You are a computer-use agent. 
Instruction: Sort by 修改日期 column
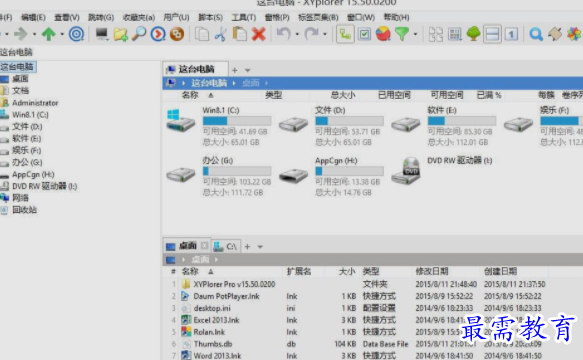[432, 271]
